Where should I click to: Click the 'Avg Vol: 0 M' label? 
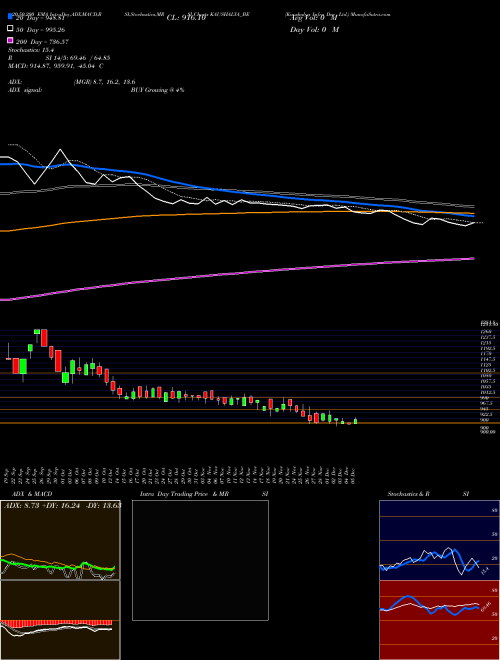(x=313, y=18)
